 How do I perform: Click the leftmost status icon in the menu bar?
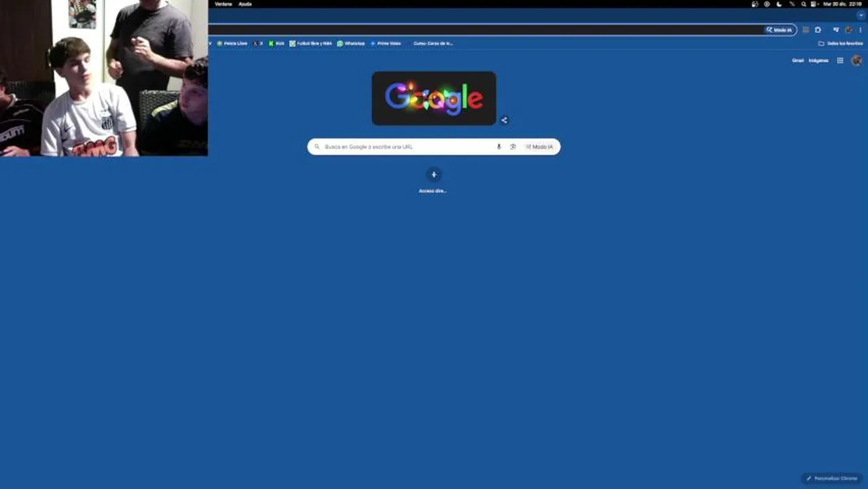click(x=755, y=4)
